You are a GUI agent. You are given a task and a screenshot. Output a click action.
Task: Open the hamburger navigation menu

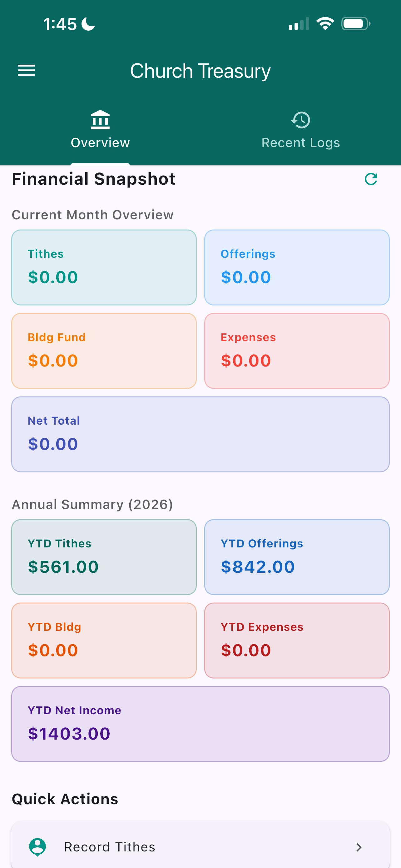(26, 70)
